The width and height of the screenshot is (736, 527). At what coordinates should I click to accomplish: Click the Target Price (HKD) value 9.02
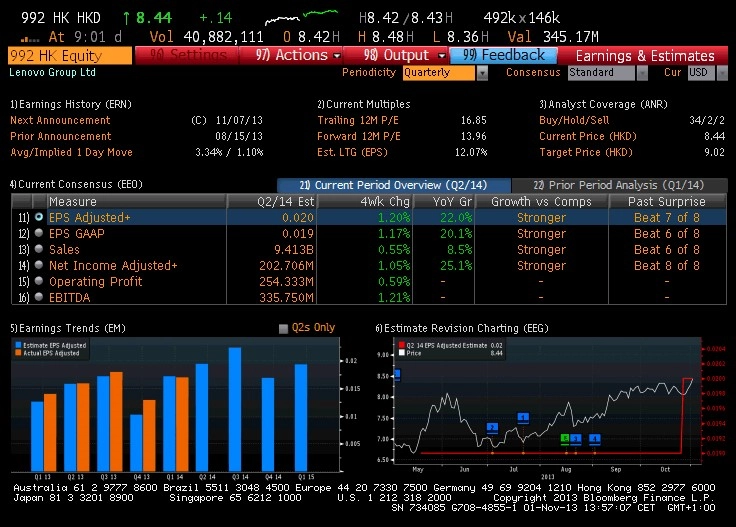(x=714, y=152)
